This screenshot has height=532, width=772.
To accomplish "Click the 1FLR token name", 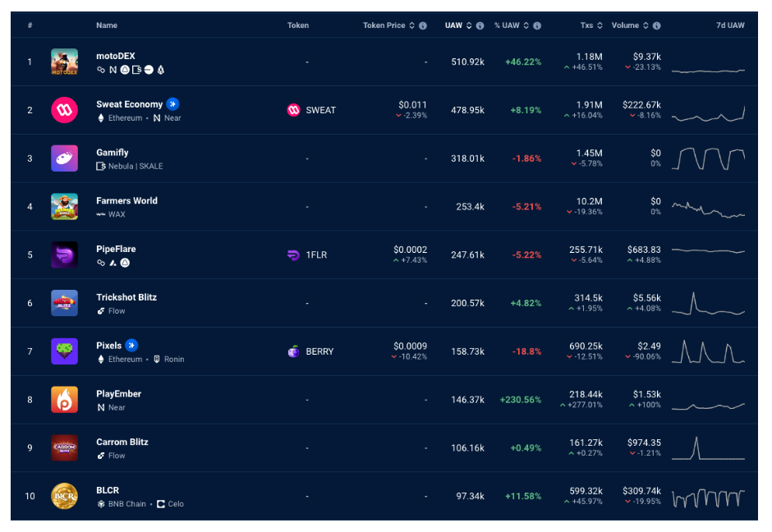I will pyautogui.click(x=316, y=255).
